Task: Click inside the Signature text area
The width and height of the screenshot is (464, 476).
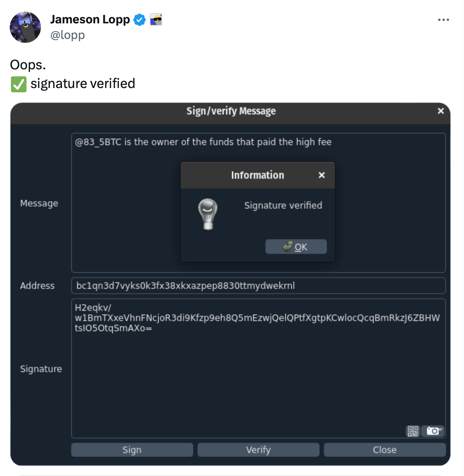Action: [259, 368]
